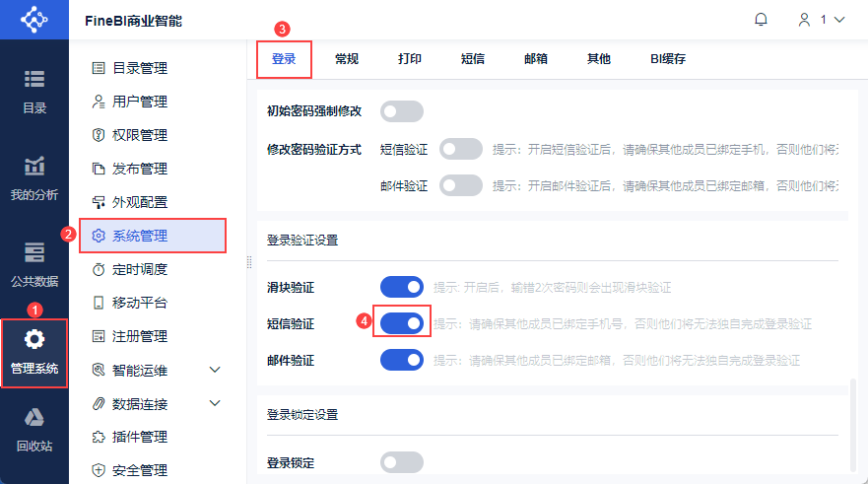
Task: Click the panel resize drag handle
Action: click(x=249, y=261)
